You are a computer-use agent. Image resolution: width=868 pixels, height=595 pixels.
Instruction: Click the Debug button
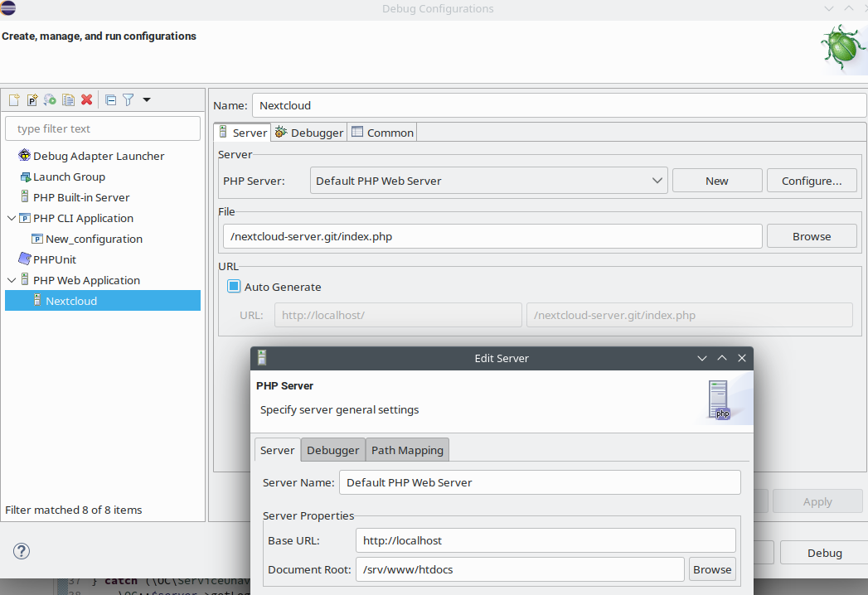[x=824, y=553]
